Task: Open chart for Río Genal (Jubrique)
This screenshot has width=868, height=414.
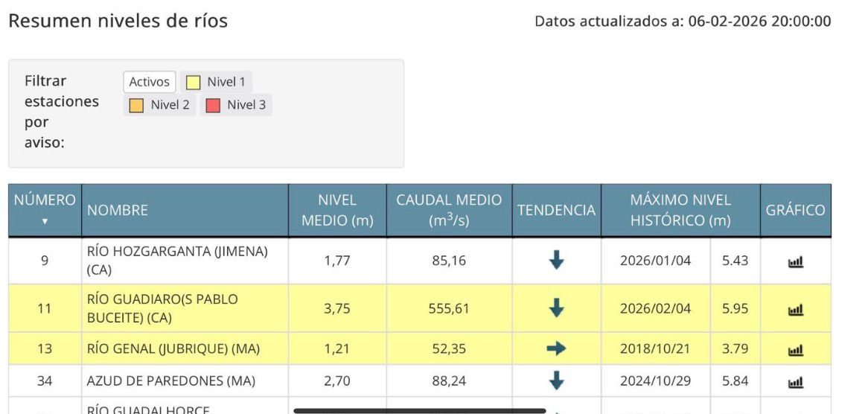Action: coord(796,350)
